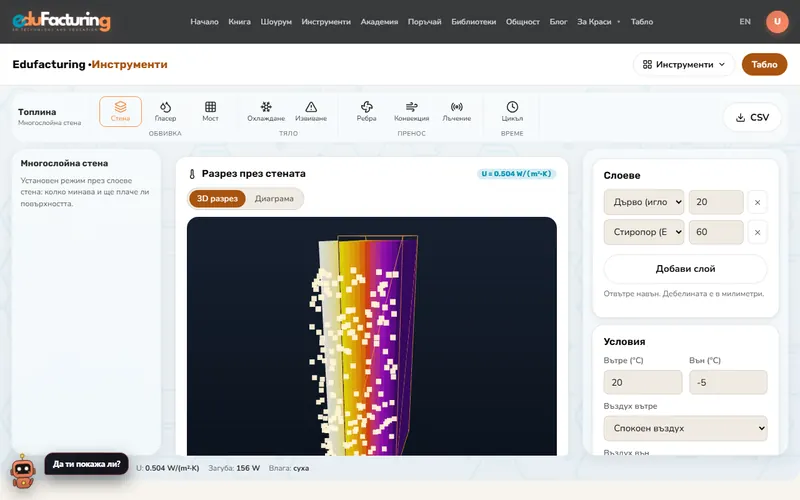Open the Стиропор material dropdown
This screenshot has width=800, height=500.
click(644, 232)
